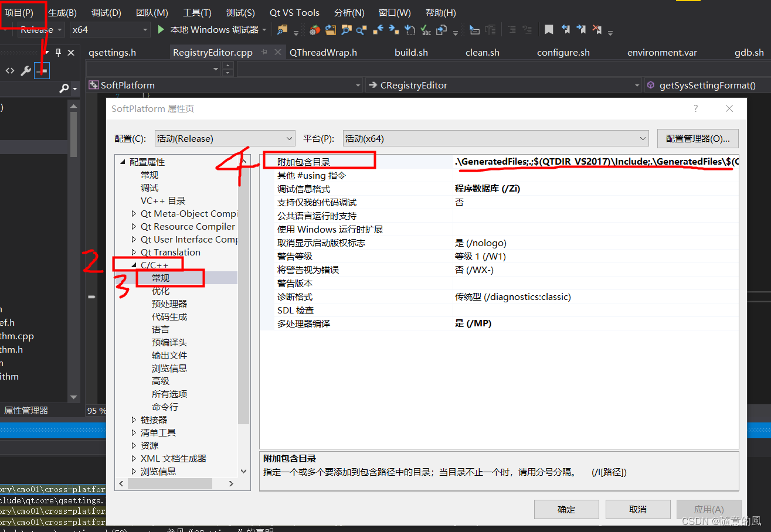Open the 团队(M) menu
The width and height of the screenshot is (771, 532).
tap(152, 12)
